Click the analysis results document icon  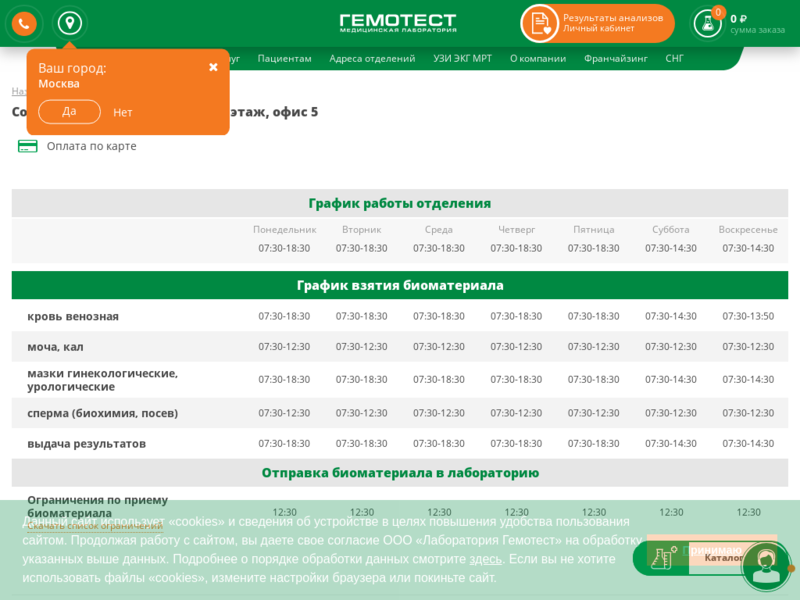(x=540, y=23)
